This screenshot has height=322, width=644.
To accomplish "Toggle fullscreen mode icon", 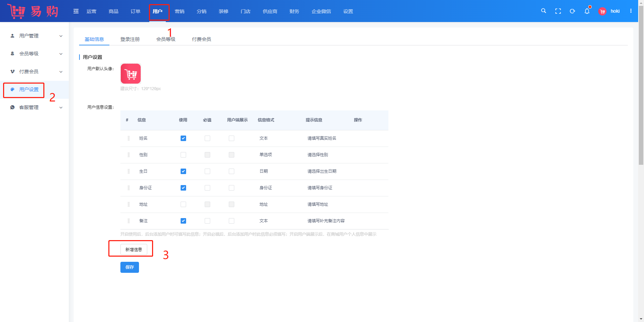I will click(558, 11).
